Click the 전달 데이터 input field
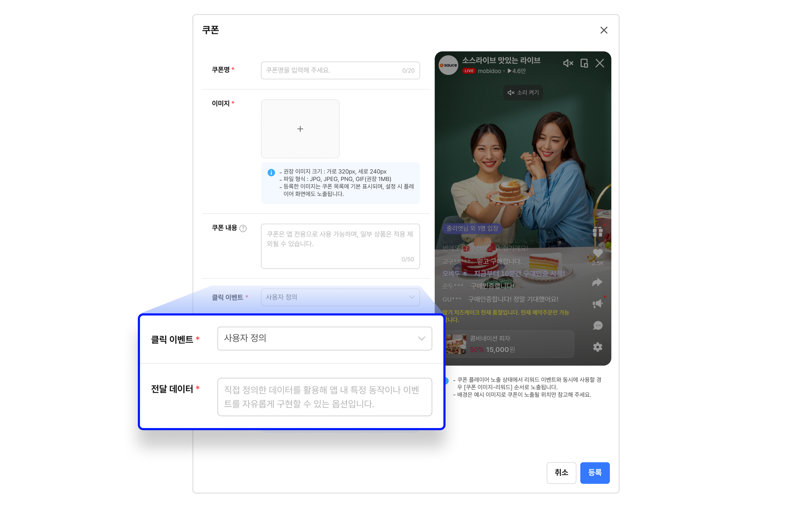This screenshot has width=812, height=508. (325, 397)
